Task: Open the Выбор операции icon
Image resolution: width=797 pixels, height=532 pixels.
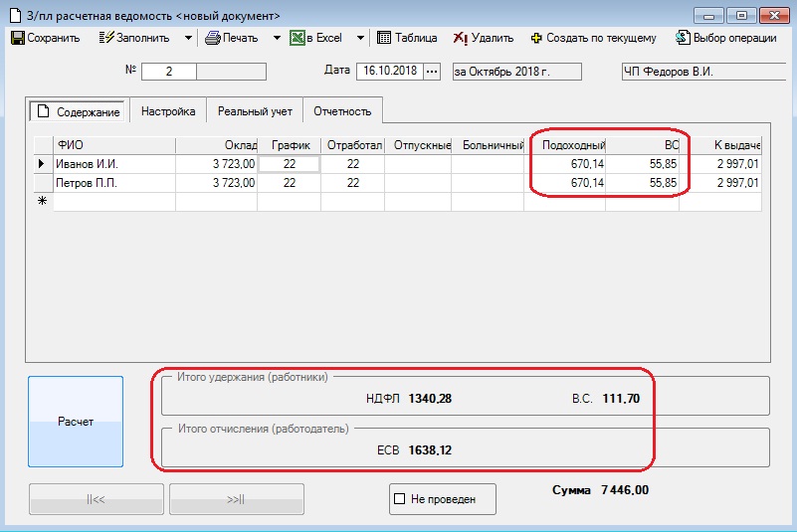Action: click(683, 39)
